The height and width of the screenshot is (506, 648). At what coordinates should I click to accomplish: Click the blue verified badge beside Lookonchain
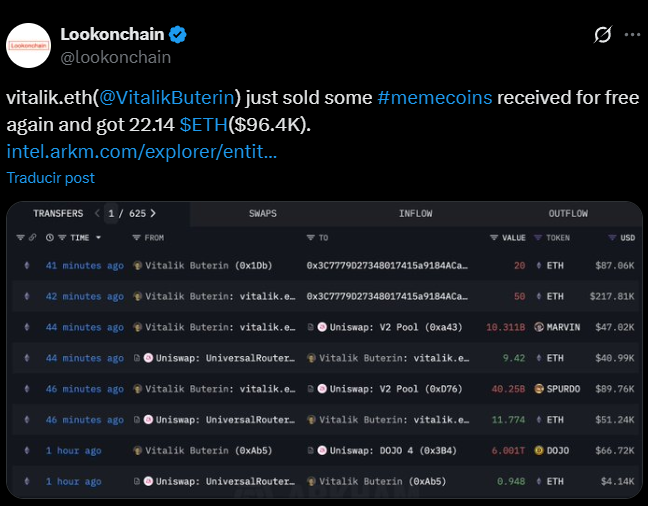coord(177,35)
